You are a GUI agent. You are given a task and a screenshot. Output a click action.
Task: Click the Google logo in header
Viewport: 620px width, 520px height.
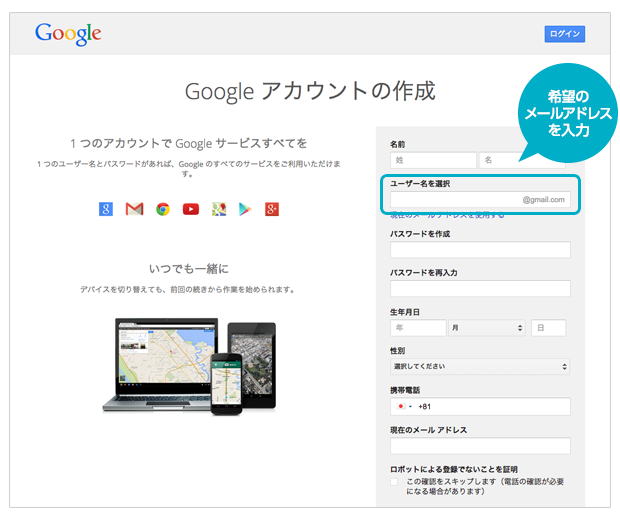[x=68, y=34]
